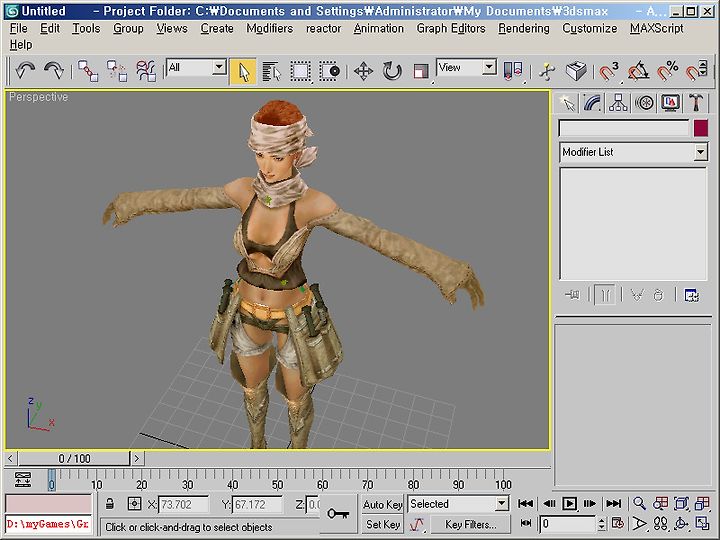The height and width of the screenshot is (540, 720).
Task: Click the Unlink Selection tool
Action: tap(117, 71)
